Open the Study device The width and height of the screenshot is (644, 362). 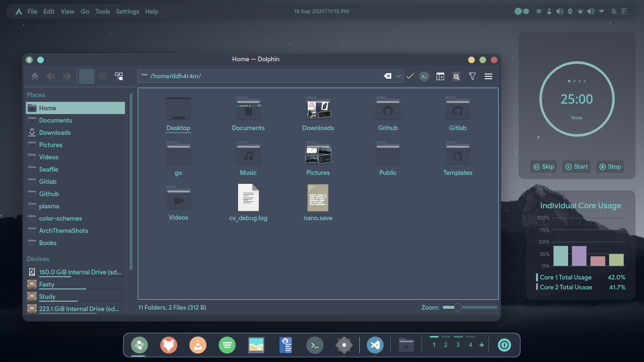tap(75, 296)
